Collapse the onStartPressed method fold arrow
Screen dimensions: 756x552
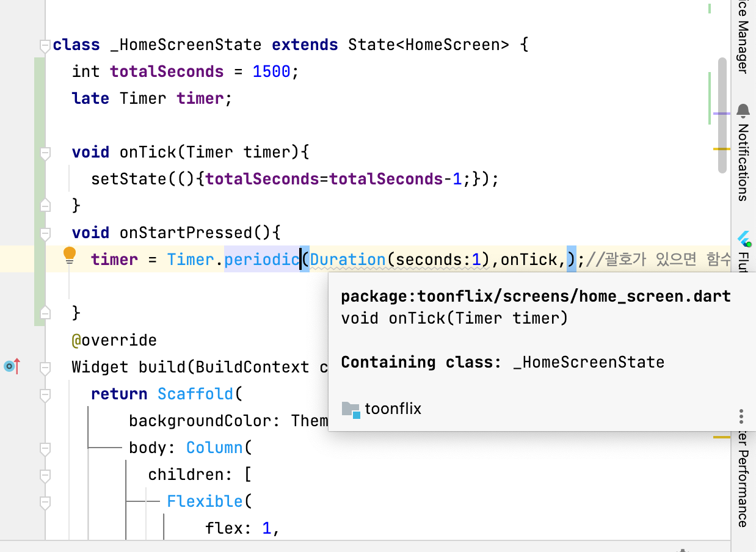44,232
